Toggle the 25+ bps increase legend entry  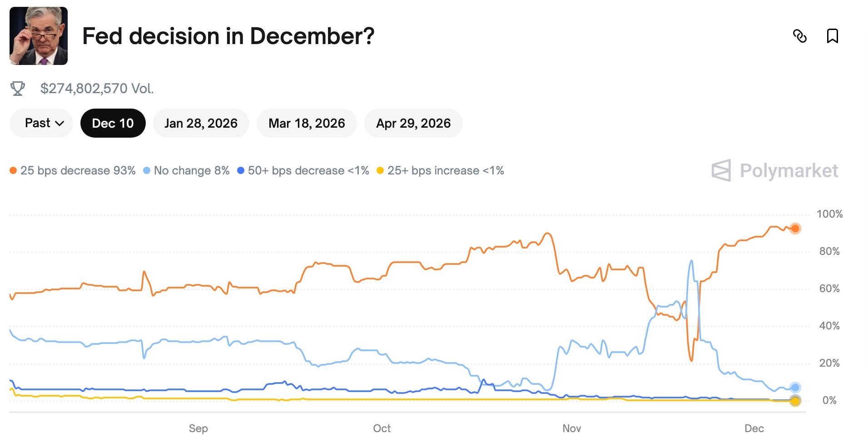445,171
